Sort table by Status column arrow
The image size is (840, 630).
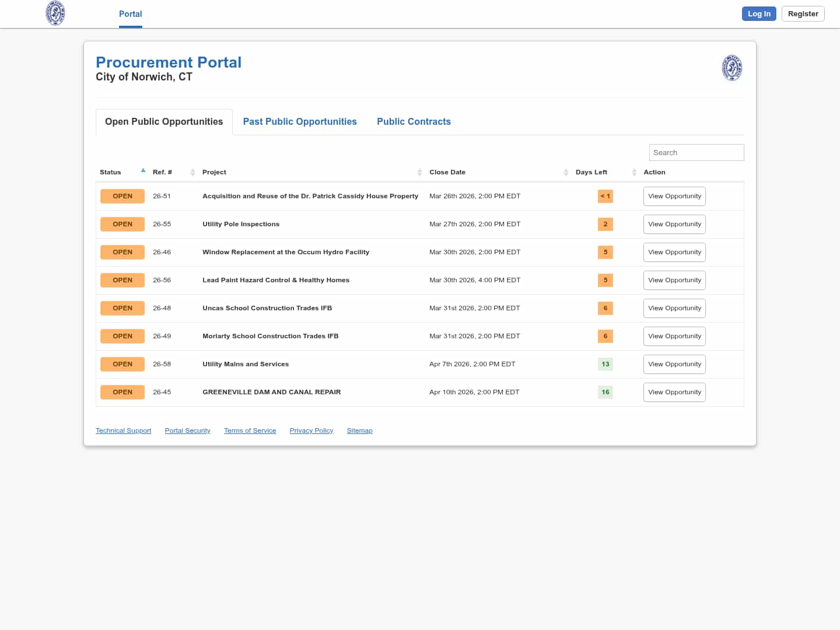point(143,171)
